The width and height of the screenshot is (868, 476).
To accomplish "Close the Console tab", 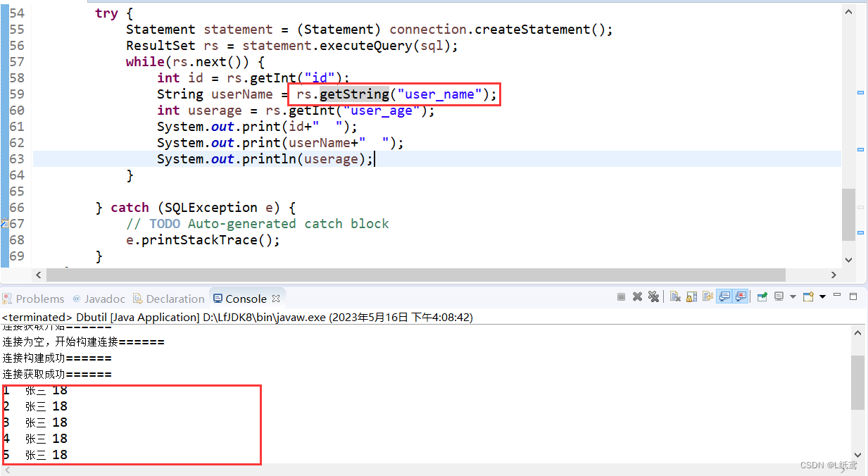I will click(276, 298).
